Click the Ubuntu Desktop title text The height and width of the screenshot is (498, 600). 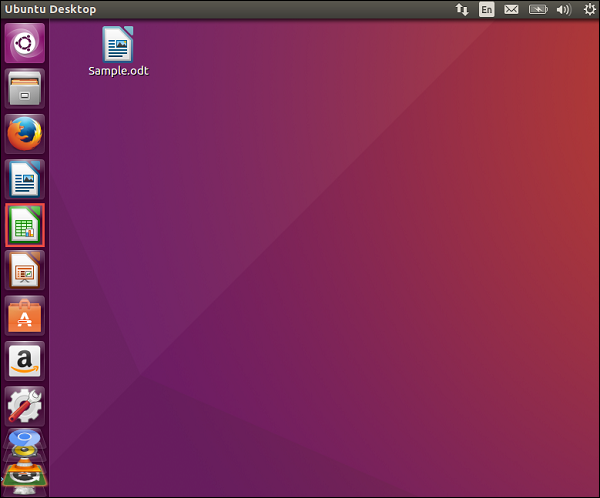pos(50,10)
